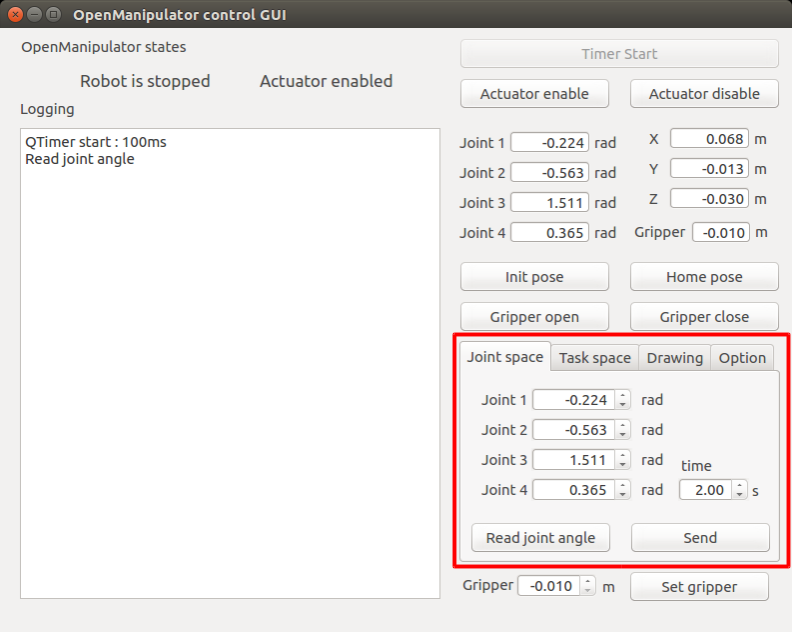The width and height of the screenshot is (792, 632).
Task: Click the Joint 3 spinbox input field
Action: point(572,460)
